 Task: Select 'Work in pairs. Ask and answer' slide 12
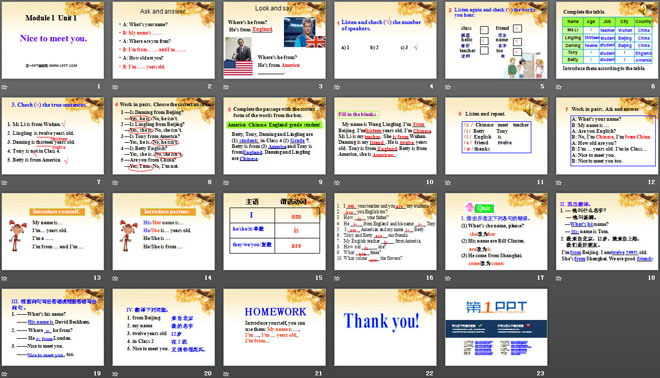point(607,136)
